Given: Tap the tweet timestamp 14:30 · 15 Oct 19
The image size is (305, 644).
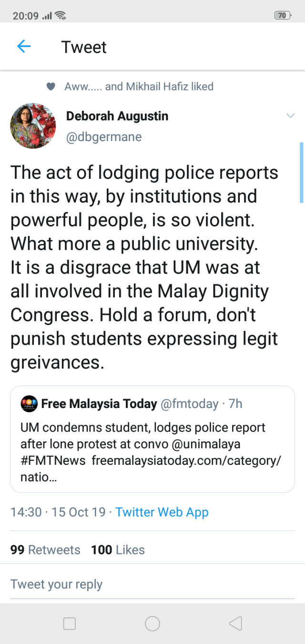Looking at the screenshot, I should pyautogui.click(x=58, y=512).
